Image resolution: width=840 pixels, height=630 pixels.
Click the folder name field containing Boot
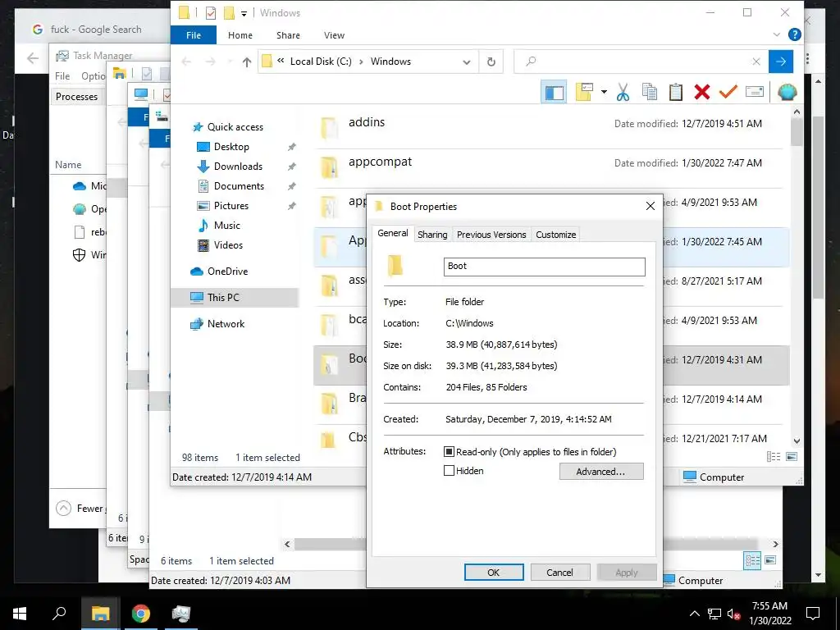545,267
